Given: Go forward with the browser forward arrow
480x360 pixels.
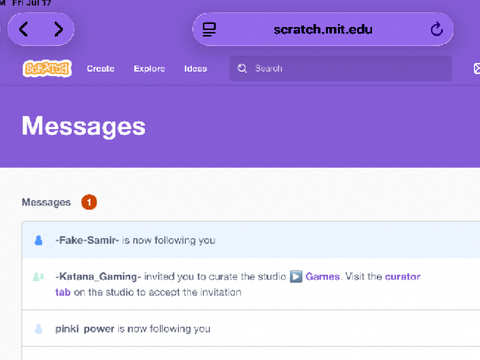Looking at the screenshot, I should pyautogui.click(x=59, y=29).
